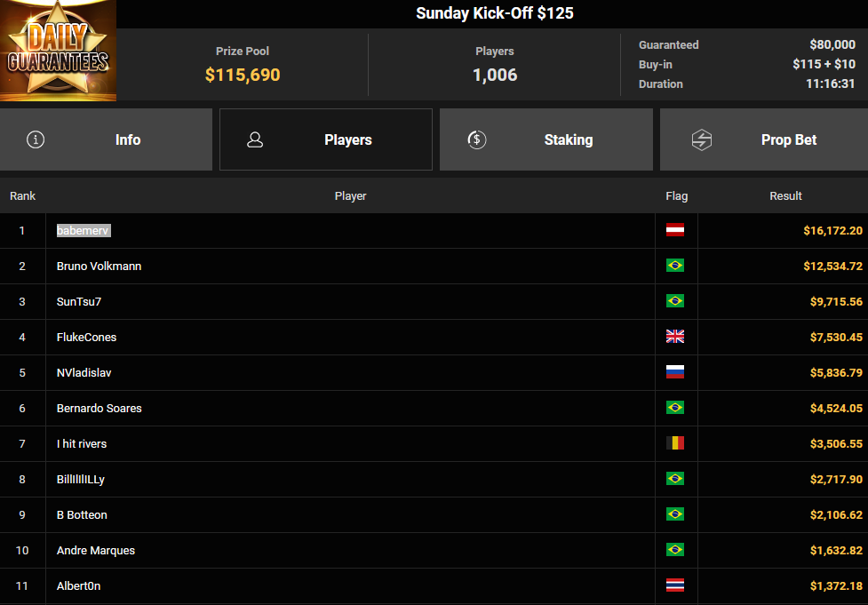Click the Daily Guarantees star logo

tap(58, 52)
